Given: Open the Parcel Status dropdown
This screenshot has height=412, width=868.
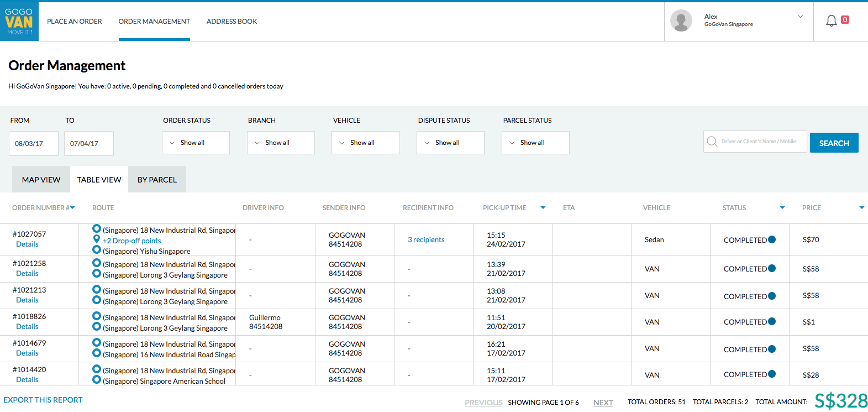Looking at the screenshot, I should pos(535,143).
